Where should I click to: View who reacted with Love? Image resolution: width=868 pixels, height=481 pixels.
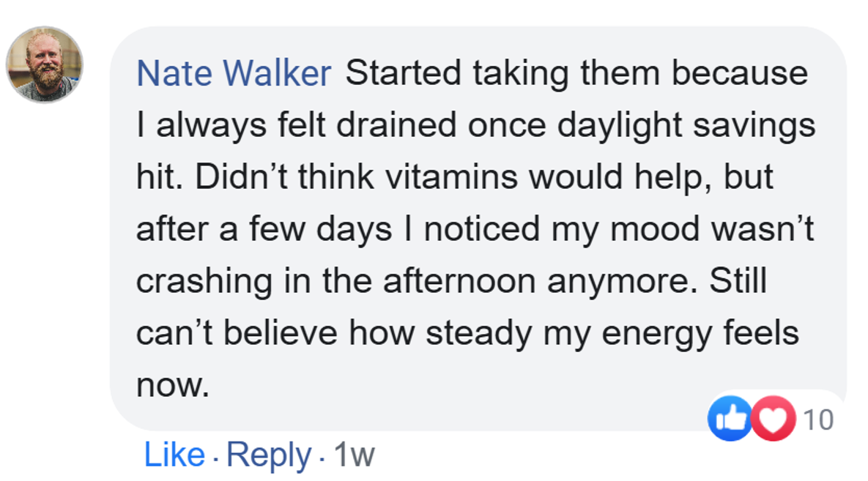(774, 420)
